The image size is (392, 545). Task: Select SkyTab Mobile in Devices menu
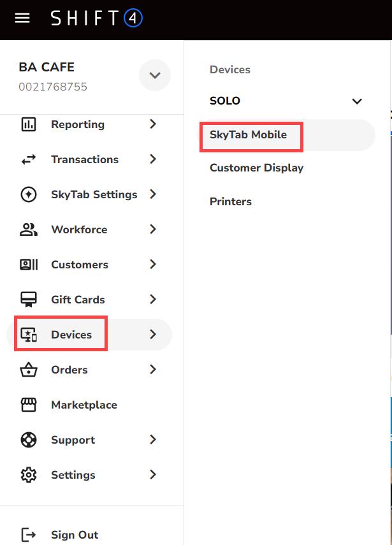click(248, 135)
